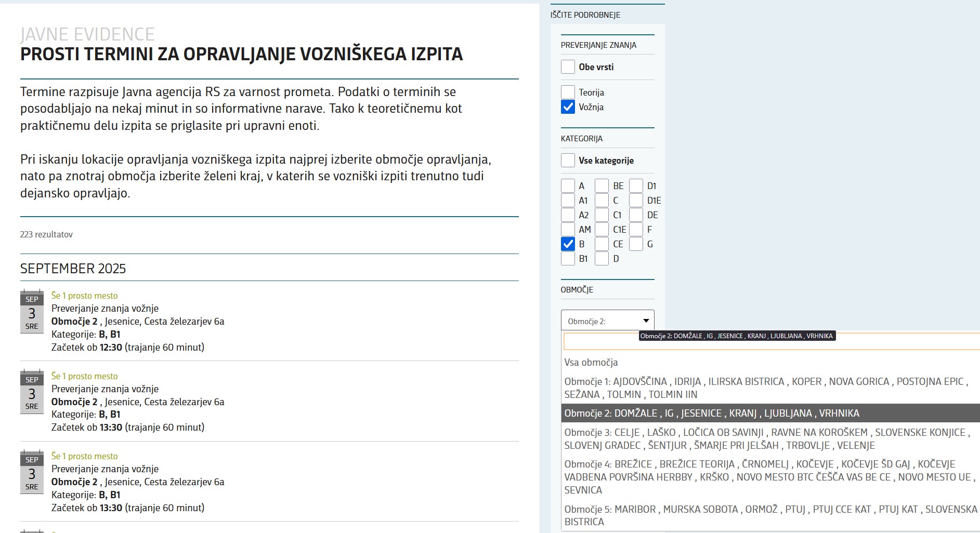Click the OBMOČJE section label

(x=577, y=290)
